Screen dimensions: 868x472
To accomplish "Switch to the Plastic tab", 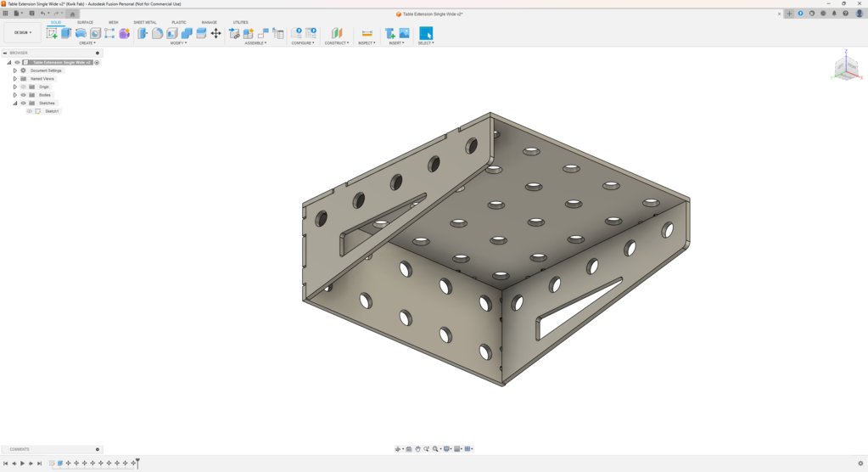I will tap(179, 22).
